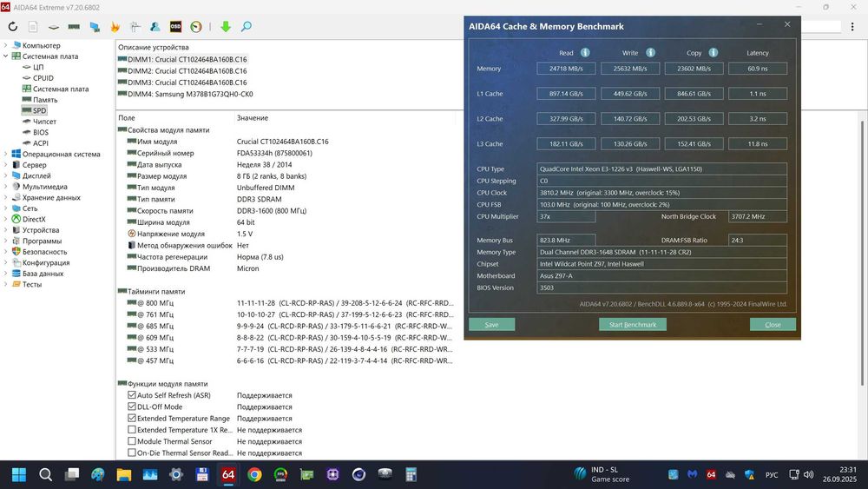Screen dimensions: 868x489
Task: Toggle Extended Temperature Range checkbox
Action: (132, 418)
